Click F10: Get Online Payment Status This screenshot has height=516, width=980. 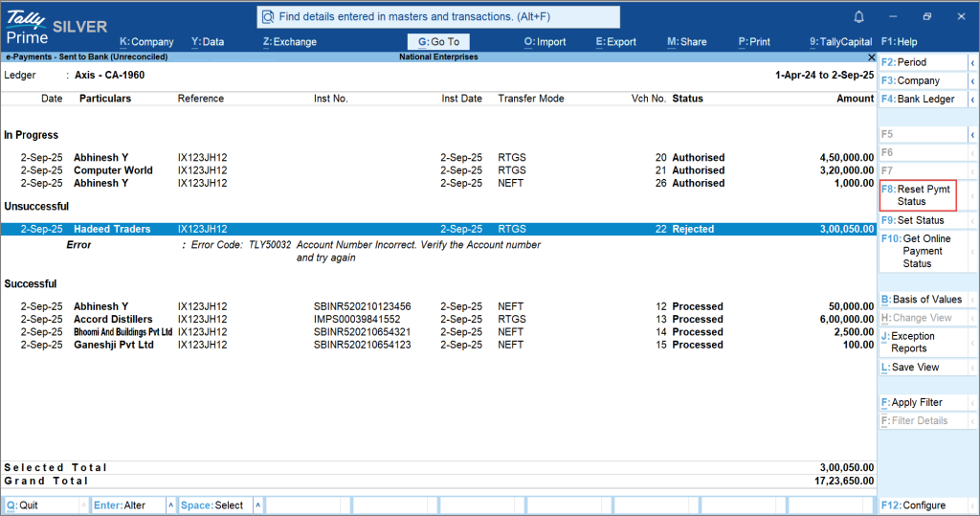click(924, 251)
